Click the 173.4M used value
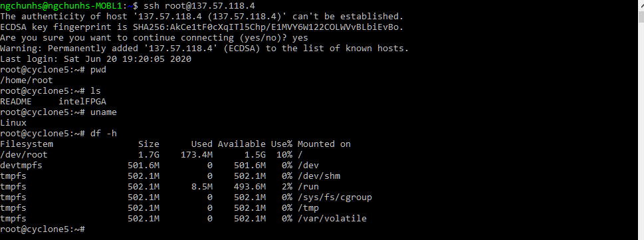 196,155
